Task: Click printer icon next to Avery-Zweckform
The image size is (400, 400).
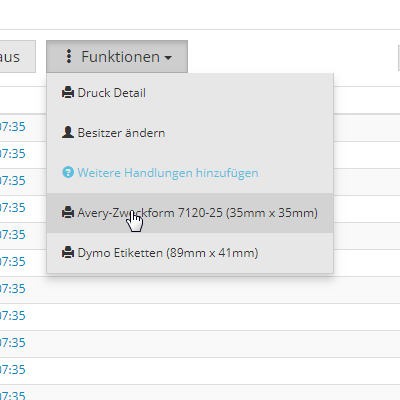Action: coord(68,212)
